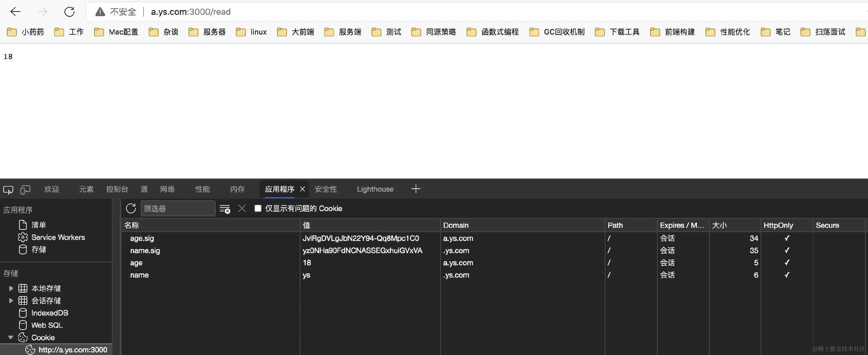Collapse the Cookie tree node
868x355 pixels.
pyautogui.click(x=11, y=337)
